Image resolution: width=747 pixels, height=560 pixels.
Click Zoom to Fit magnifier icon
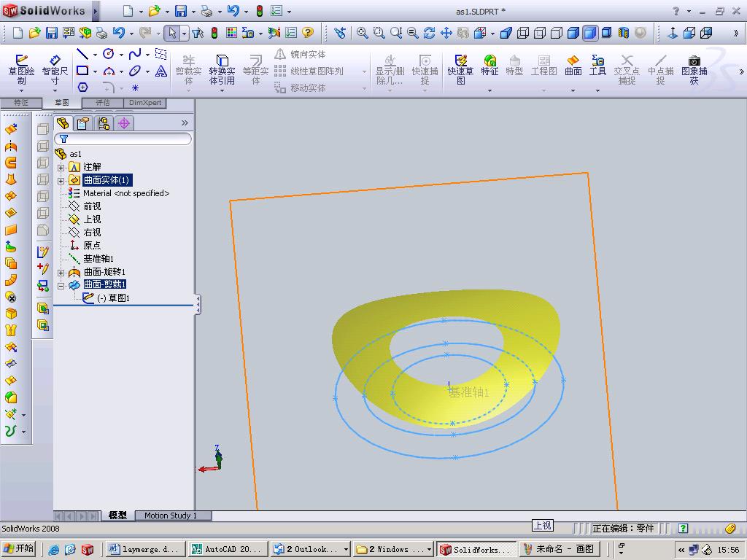pos(362,32)
